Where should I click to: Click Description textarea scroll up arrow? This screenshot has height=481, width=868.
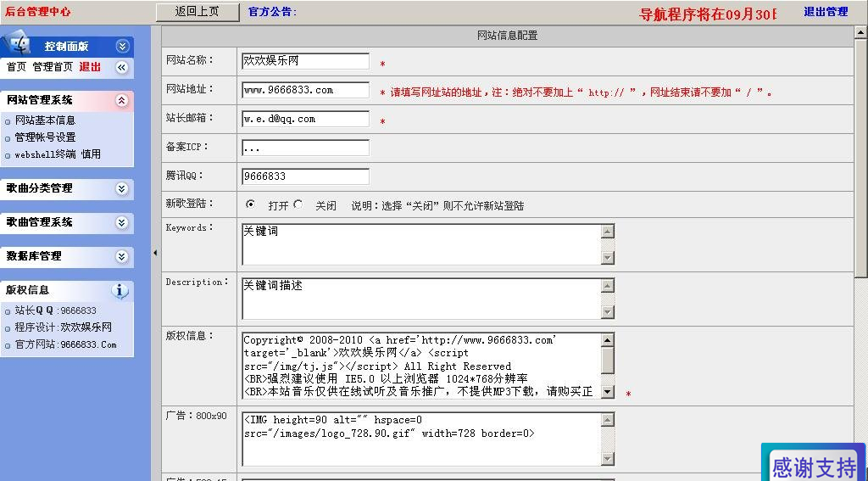click(x=608, y=285)
